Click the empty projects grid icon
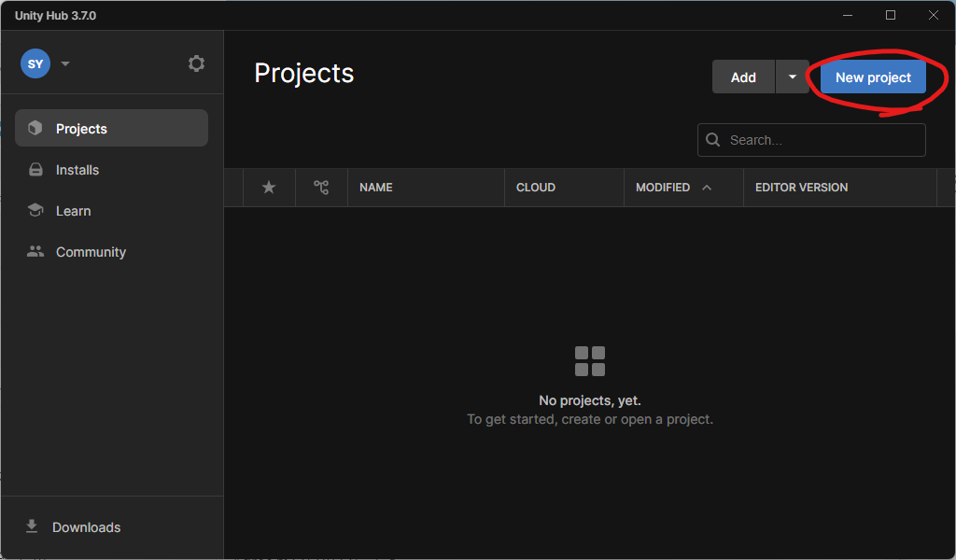956x560 pixels. [590, 361]
